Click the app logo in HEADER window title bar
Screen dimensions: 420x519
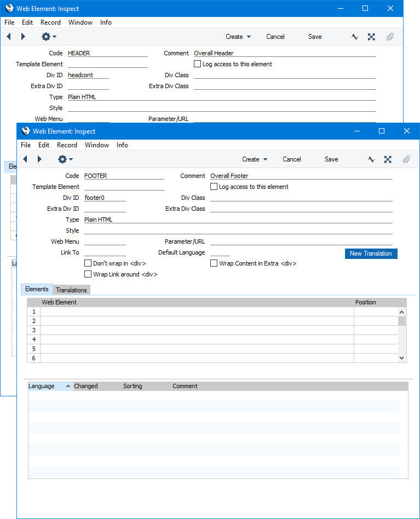pos(9,8)
